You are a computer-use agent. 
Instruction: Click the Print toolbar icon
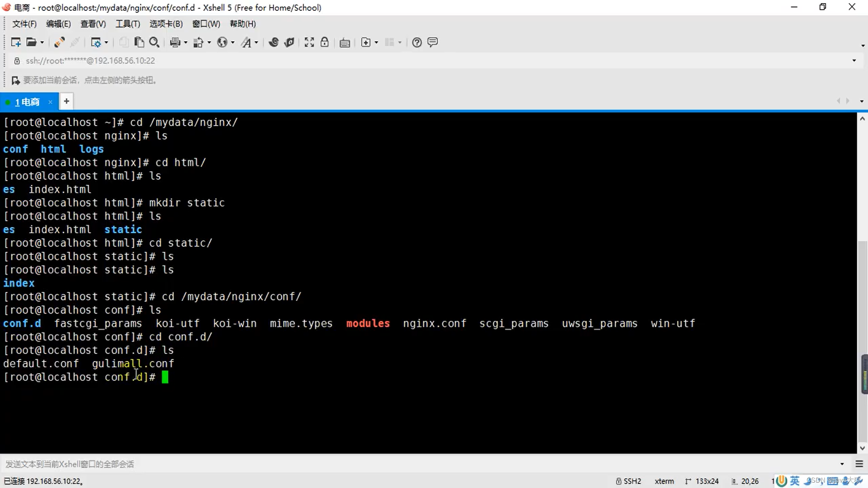(175, 42)
